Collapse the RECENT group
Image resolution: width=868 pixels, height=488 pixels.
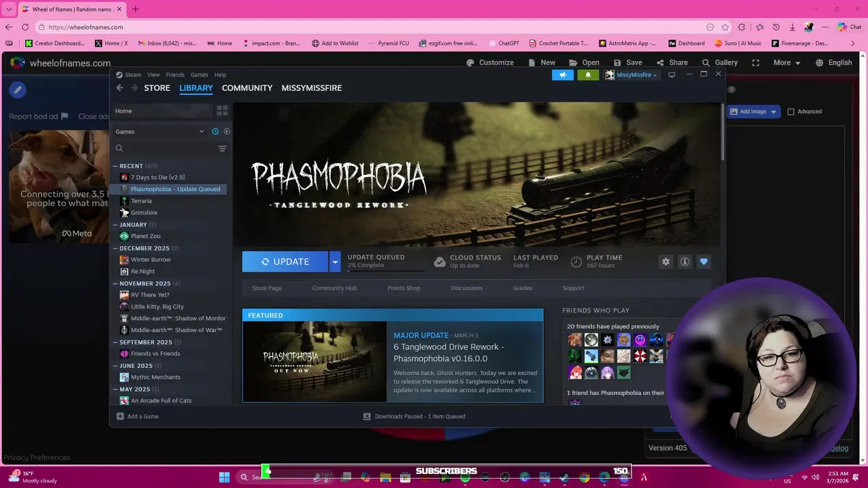coord(115,166)
